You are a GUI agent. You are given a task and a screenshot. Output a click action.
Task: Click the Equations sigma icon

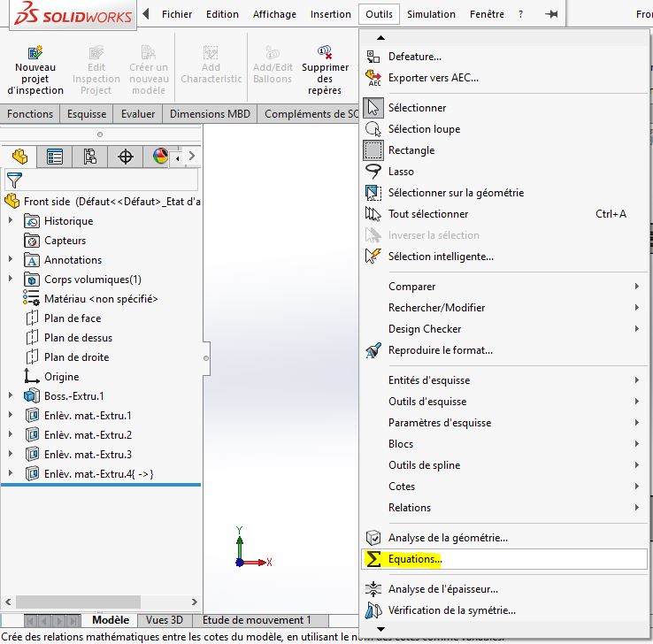pyautogui.click(x=373, y=559)
